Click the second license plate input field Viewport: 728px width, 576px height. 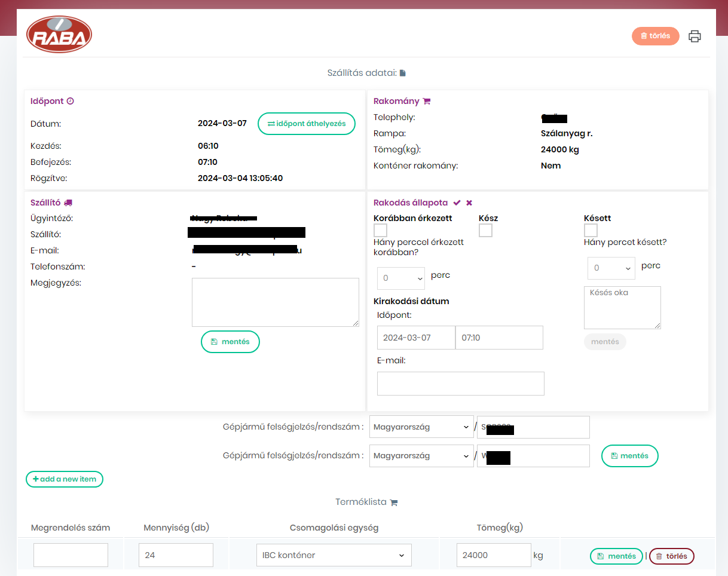(x=533, y=456)
